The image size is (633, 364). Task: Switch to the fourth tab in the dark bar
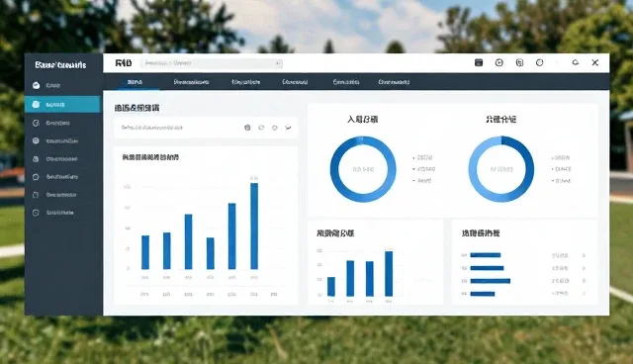coord(295,82)
